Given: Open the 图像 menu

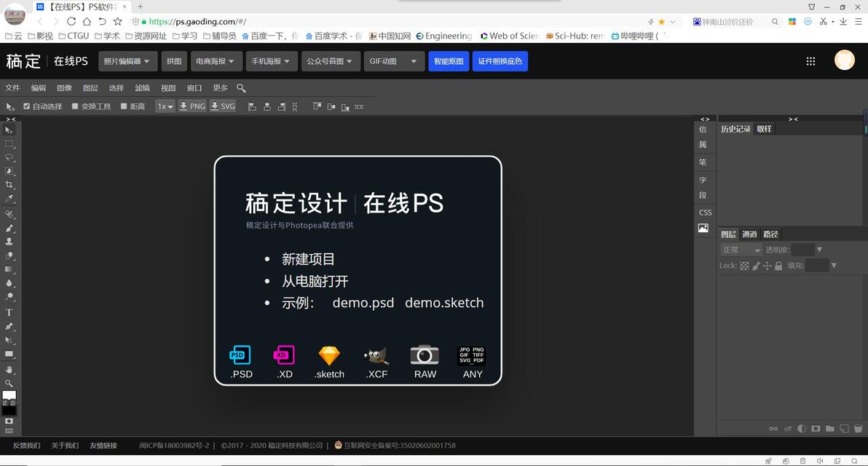Looking at the screenshot, I should (x=64, y=88).
